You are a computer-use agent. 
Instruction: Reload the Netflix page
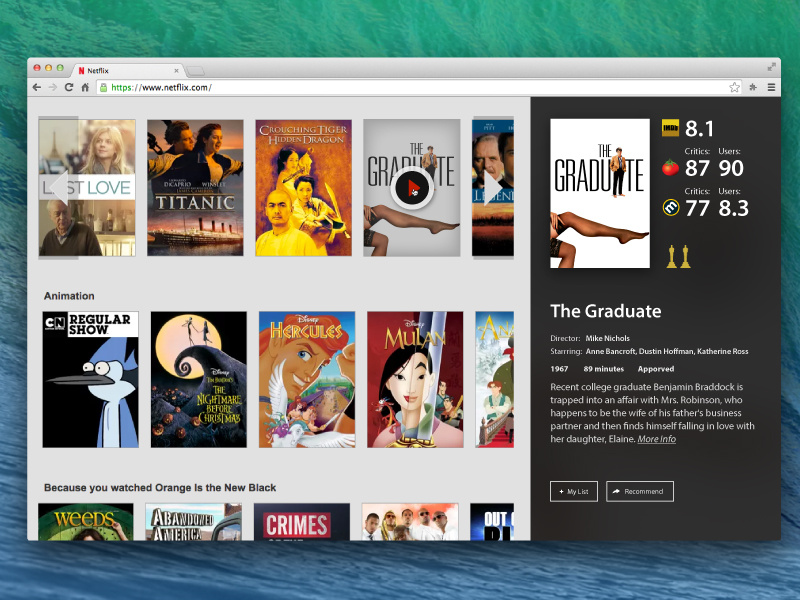(69, 87)
